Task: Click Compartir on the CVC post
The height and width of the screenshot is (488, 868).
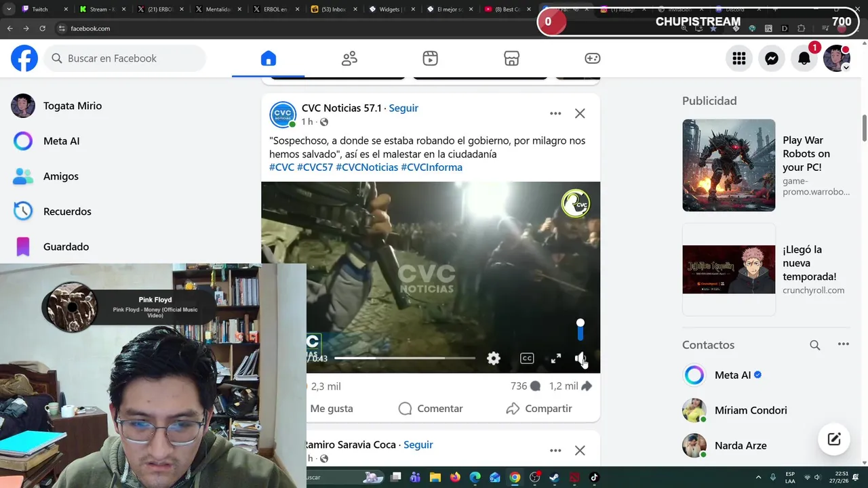Action: pos(539,409)
